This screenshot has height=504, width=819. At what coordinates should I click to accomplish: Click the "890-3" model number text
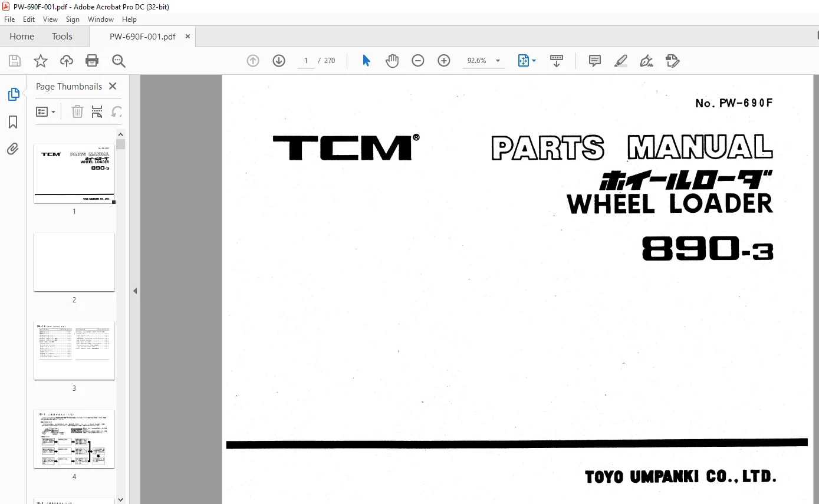pyautogui.click(x=708, y=248)
